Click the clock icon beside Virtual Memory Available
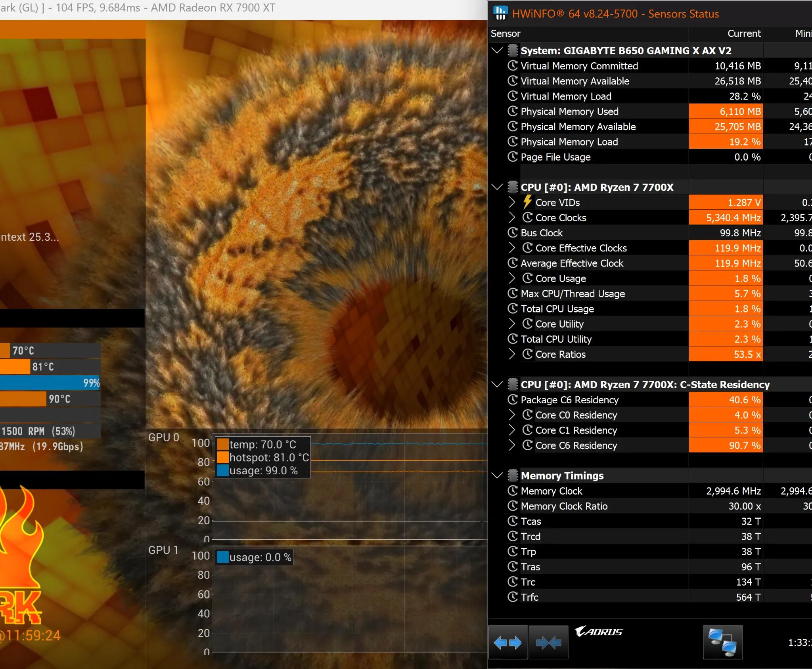This screenshot has height=669, width=812. point(513,81)
